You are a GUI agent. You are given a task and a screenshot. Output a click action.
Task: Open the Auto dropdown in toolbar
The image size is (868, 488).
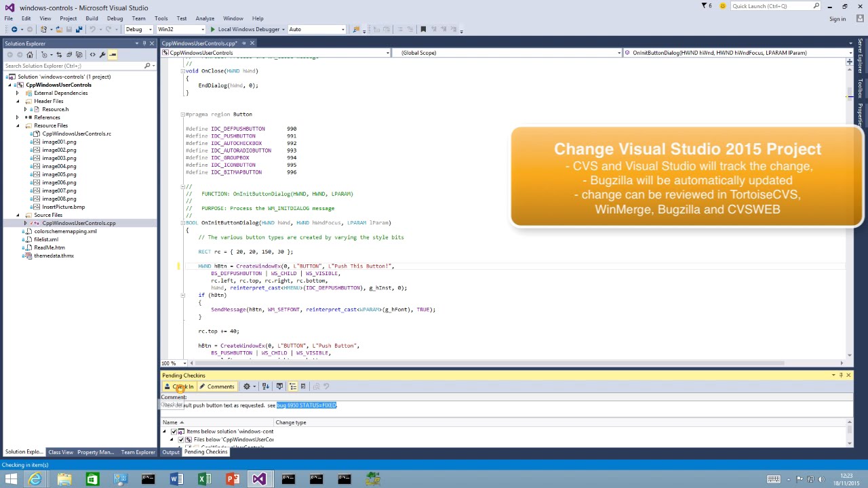(x=317, y=29)
